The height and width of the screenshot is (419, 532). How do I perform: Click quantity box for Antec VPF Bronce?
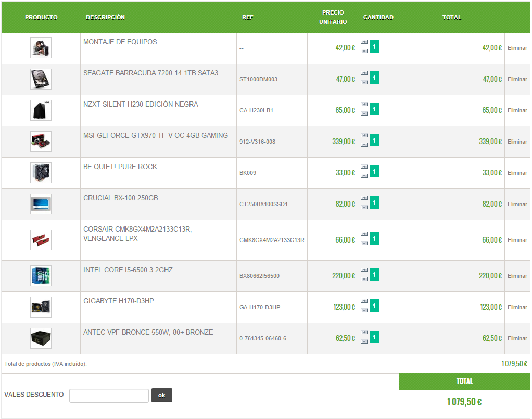[x=374, y=337]
